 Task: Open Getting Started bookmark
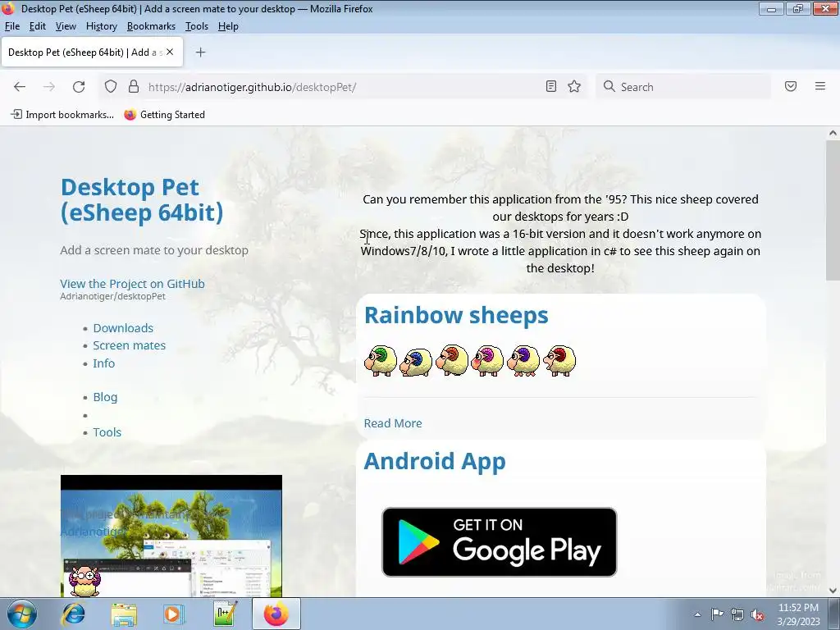coord(164,115)
